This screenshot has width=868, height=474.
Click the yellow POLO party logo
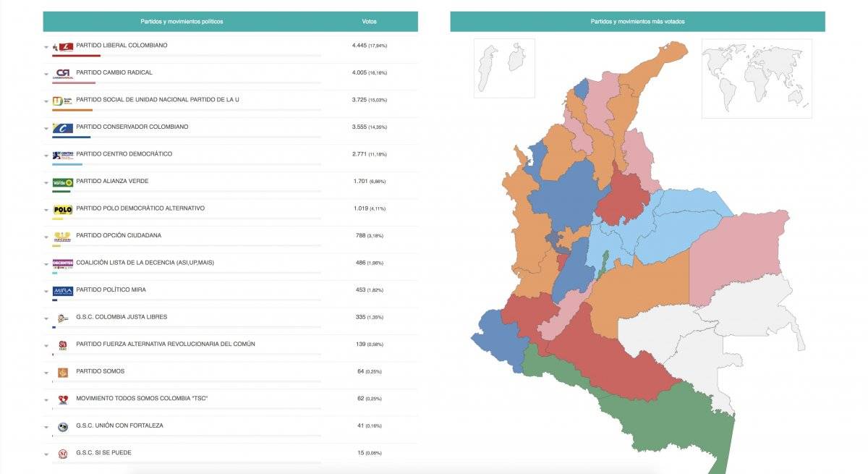(x=63, y=209)
